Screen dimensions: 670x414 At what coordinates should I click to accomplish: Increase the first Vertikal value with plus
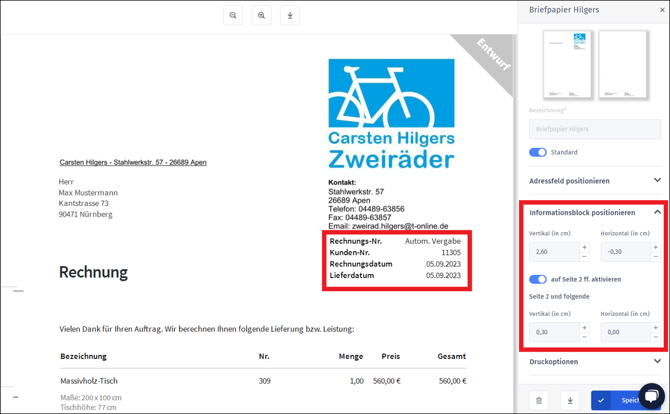tap(585, 246)
